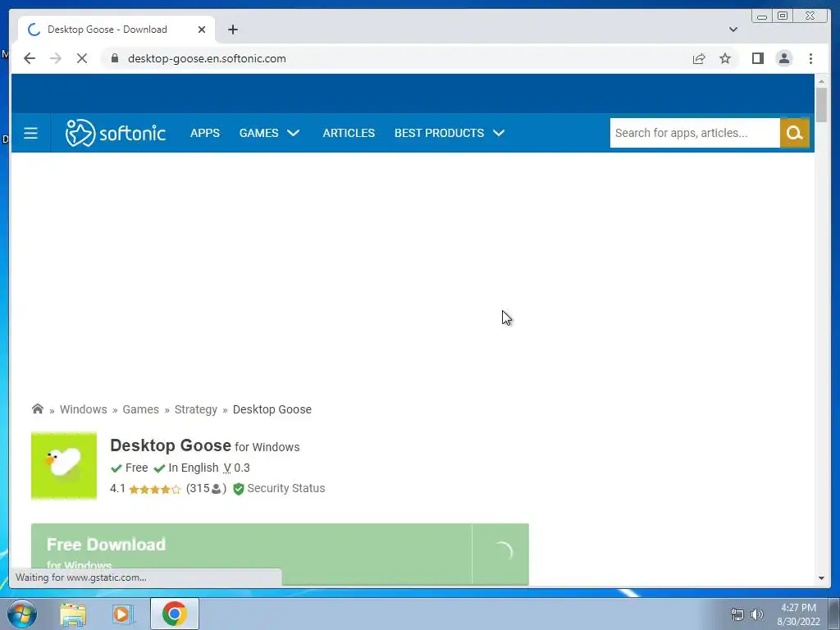Follow the Strategy breadcrumb link
Image resolution: width=840 pixels, height=630 pixels.
195,409
